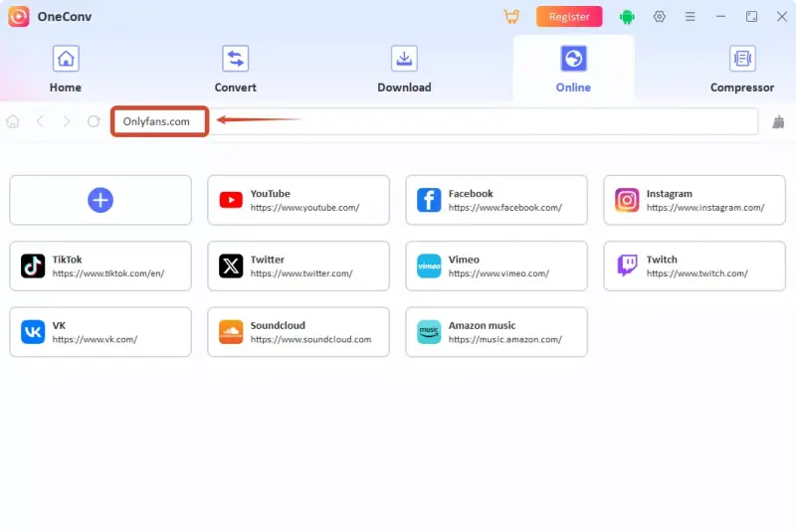Click the Convert tab arrows icon

[235, 59]
